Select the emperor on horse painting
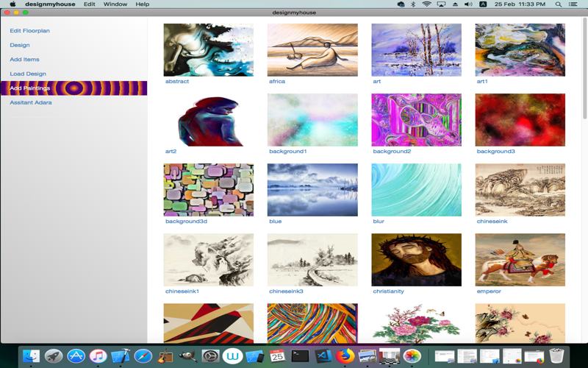588x368 pixels. pyautogui.click(x=520, y=260)
